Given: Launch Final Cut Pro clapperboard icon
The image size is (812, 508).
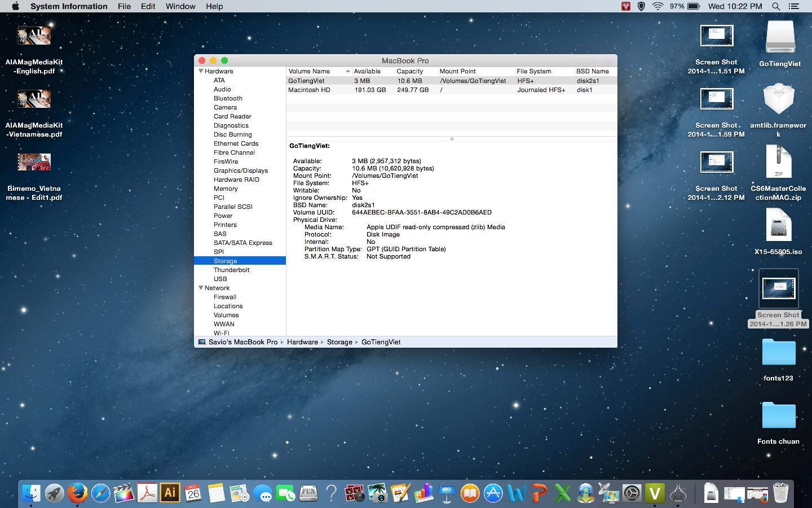Looking at the screenshot, I should click(x=123, y=493).
